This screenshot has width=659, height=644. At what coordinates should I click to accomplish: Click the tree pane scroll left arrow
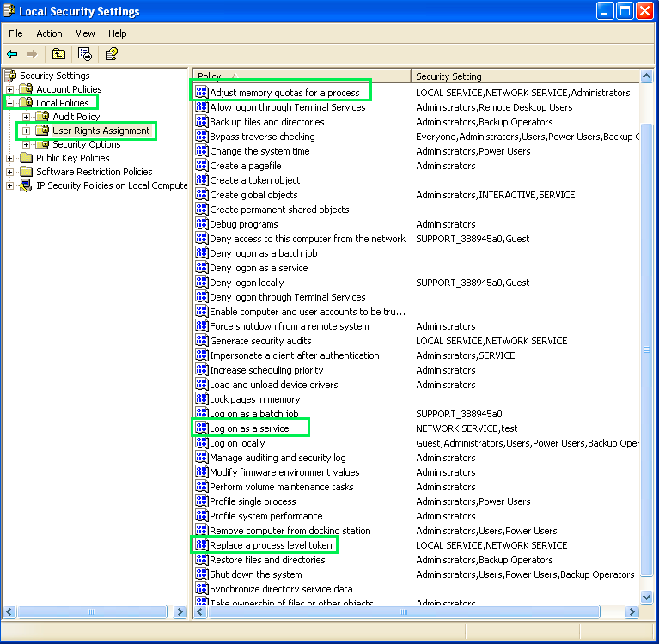click(9, 611)
